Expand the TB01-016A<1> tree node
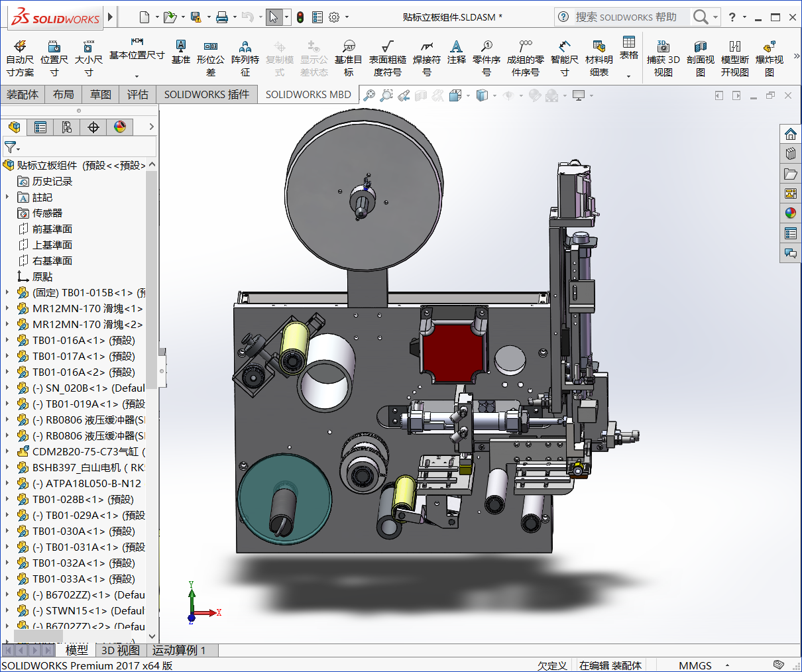This screenshot has width=802, height=672. [7, 340]
